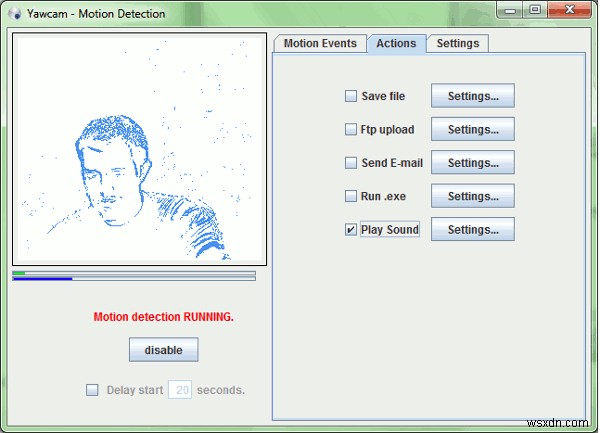
Task: Click the Yawcam app icon in title bar
Action: (x=15, y=14)
